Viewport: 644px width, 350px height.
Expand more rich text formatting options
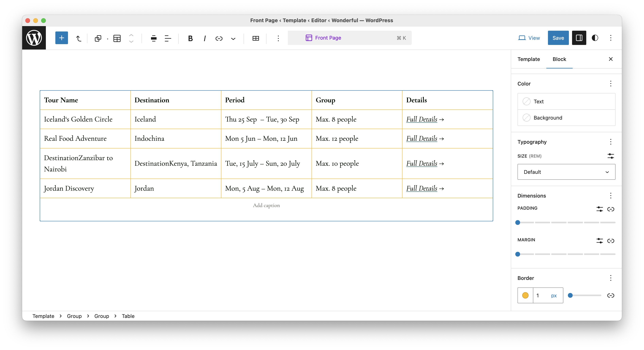point(233,38)
